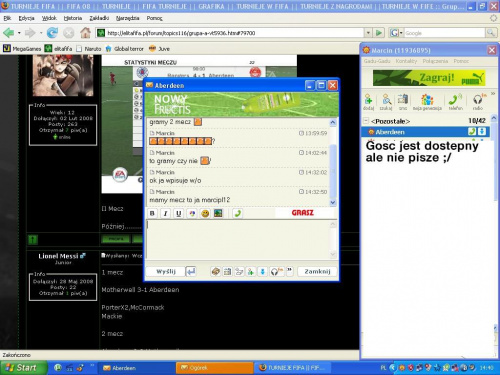Click the telefon icon in Gadu-Gadu toolbar
The image size is (500, 375).
[x=455, y=102]
